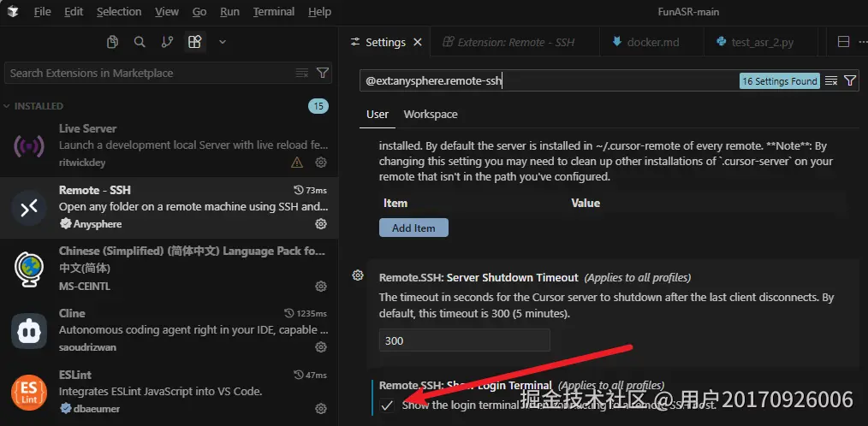Open the docker.md editor tab
Viewport: 868px width, 426px height.
tap(651, 42)
